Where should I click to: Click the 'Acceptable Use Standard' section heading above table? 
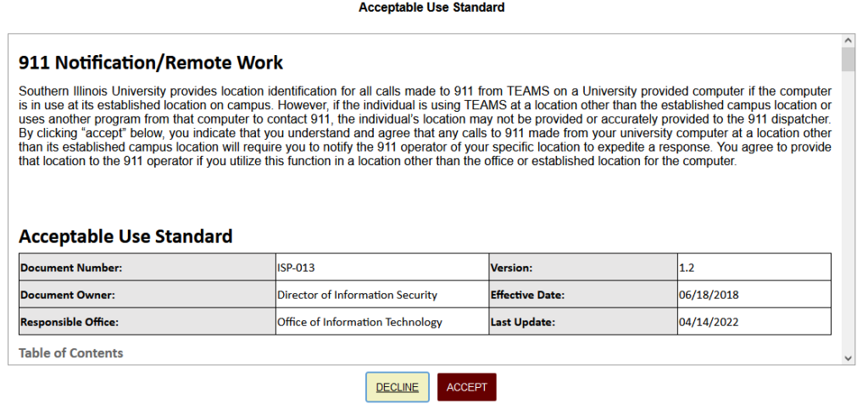(x=125, y=236)
